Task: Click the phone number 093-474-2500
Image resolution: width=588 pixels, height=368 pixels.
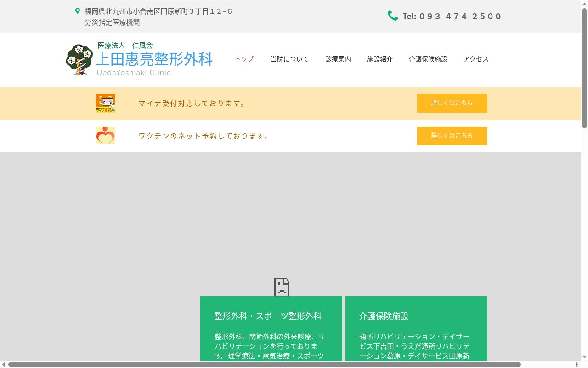Action: pyautogui.click(x=460, y=17)
